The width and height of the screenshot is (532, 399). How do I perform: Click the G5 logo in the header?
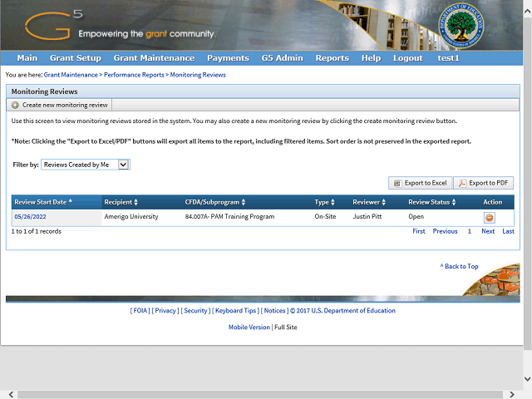point(53,24)
